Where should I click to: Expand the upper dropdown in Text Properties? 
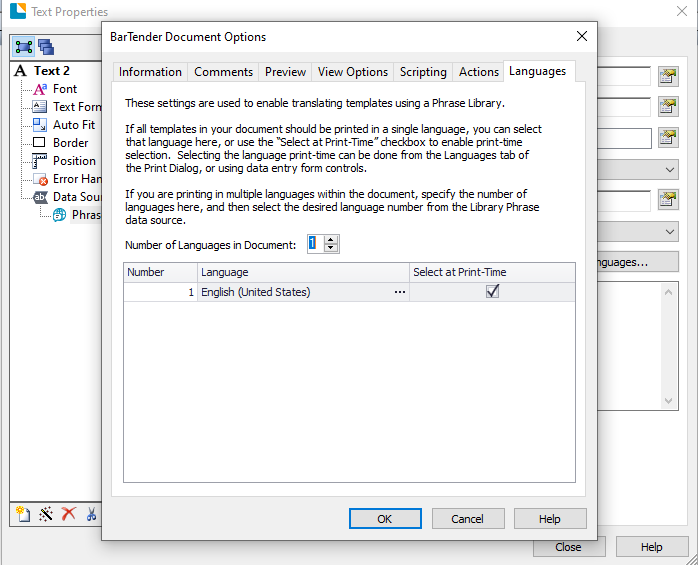tap(670, 170)
